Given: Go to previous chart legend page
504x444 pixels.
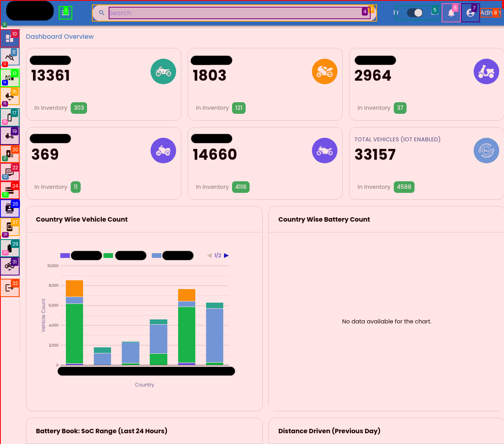Looking at the screenshot, I should (x=209, y=256).
